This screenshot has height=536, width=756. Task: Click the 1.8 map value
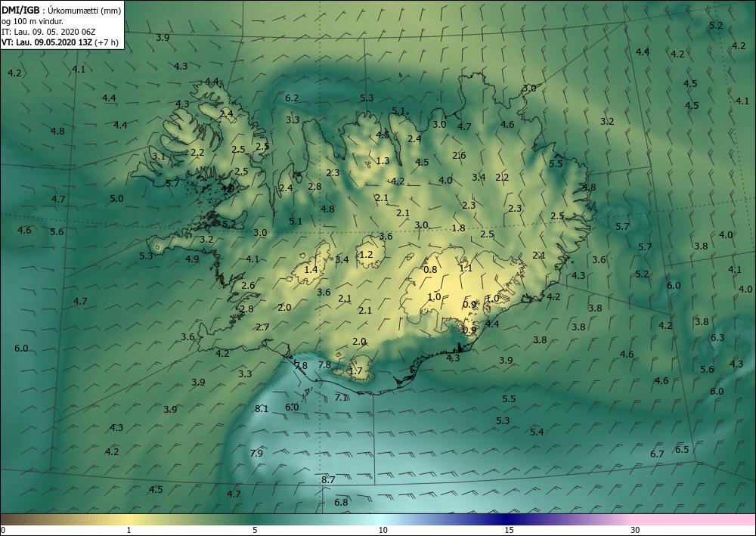(x=459, y=228)
